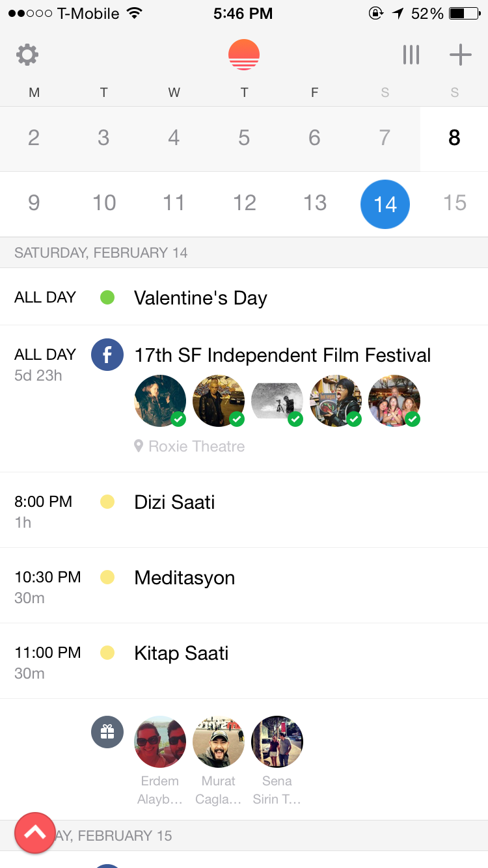Open Murat's birthday avatar

(x=219, y=742)
